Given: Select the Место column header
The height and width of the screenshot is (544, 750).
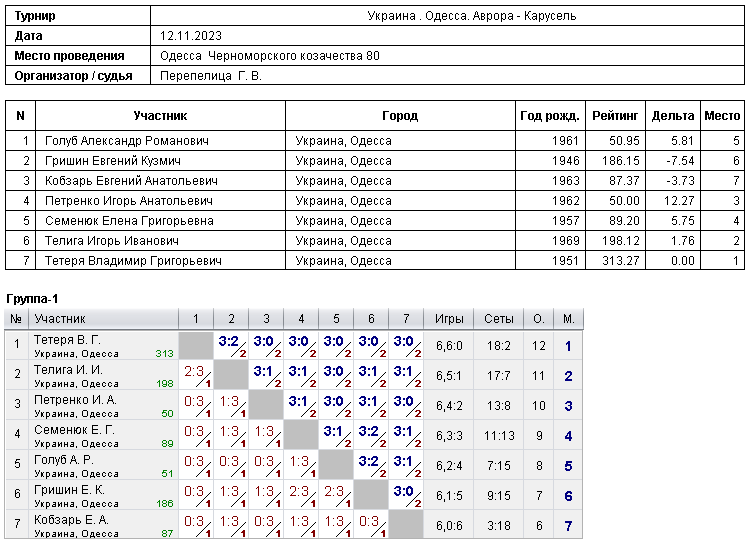Looking at the screenshot, I should click(722, 115).
